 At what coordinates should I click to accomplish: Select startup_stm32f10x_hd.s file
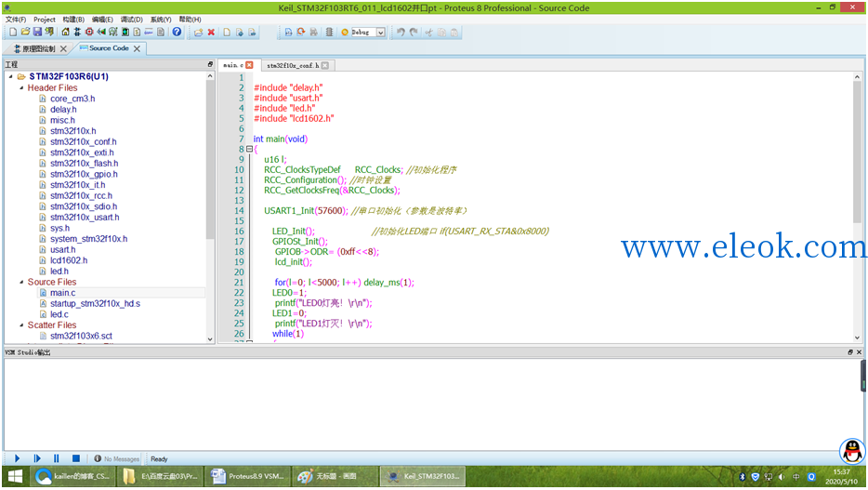click(95, 303)
